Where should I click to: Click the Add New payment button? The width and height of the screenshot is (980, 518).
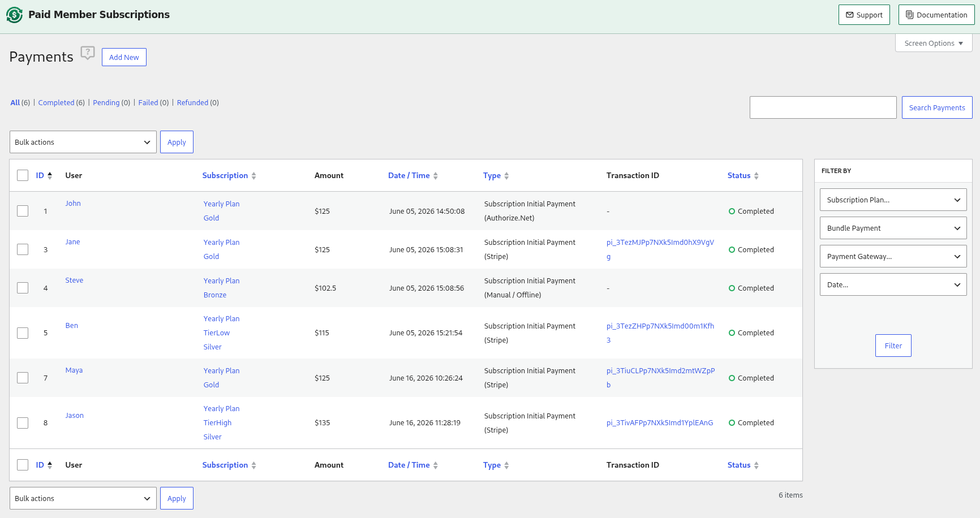[x=124, y=57]
